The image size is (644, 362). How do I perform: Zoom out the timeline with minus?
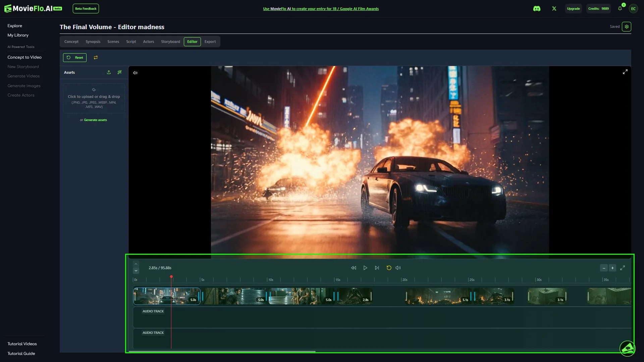pos(604,268)
